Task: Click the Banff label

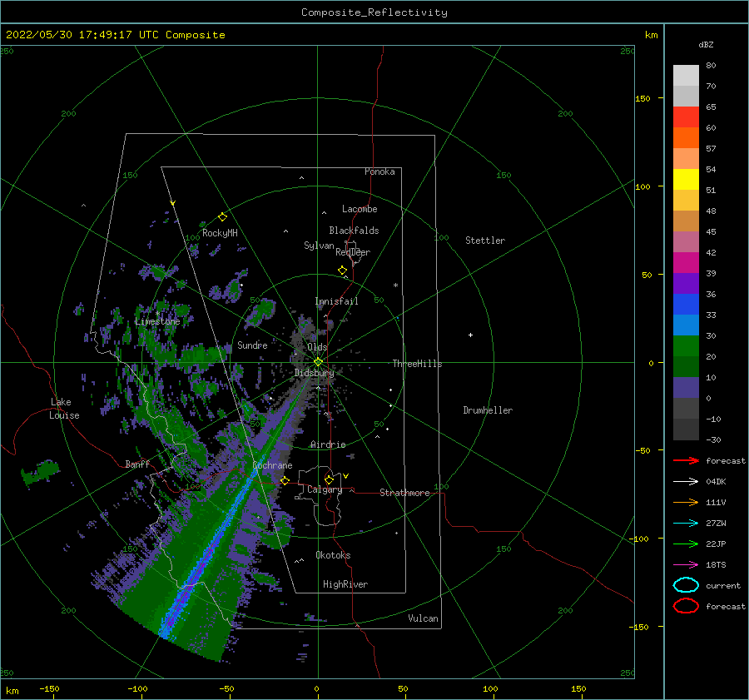Action: pyautogui.click(x=137, y=464)
